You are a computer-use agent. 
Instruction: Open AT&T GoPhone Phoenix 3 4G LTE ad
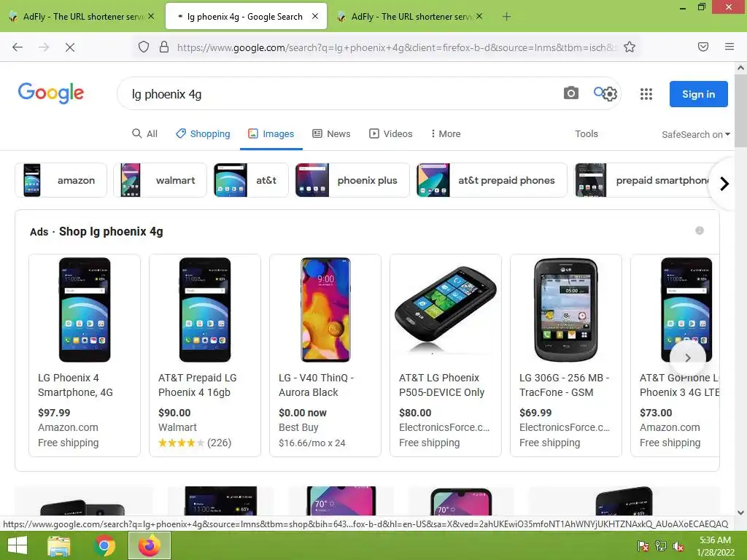675,355
